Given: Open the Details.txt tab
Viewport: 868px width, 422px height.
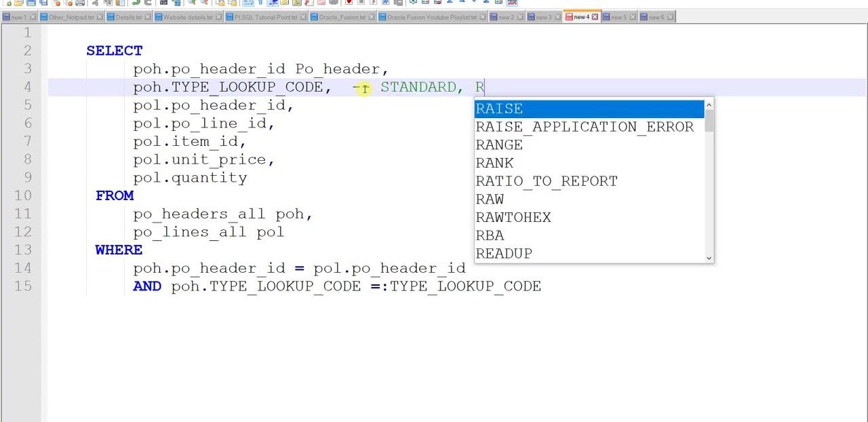Looking at the screenshot, I should pyautogui.click(x=128, y=17).
